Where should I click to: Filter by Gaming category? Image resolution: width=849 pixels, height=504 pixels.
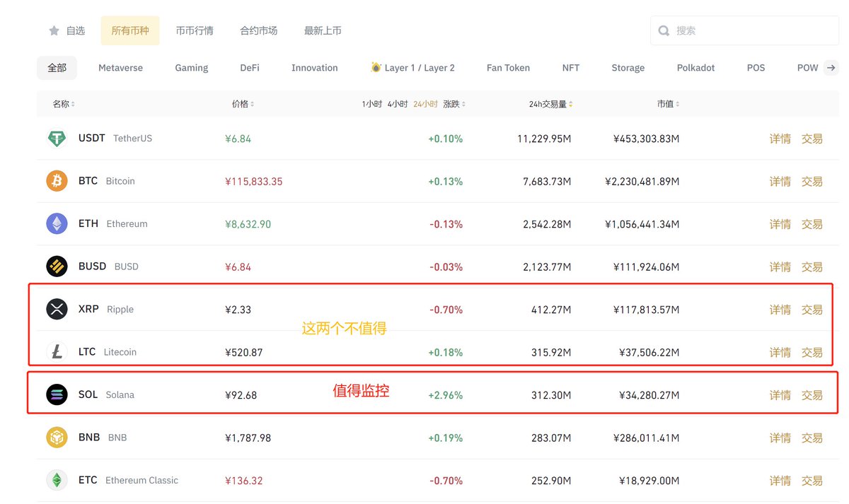pyautogui.click(x=192, y=68)
